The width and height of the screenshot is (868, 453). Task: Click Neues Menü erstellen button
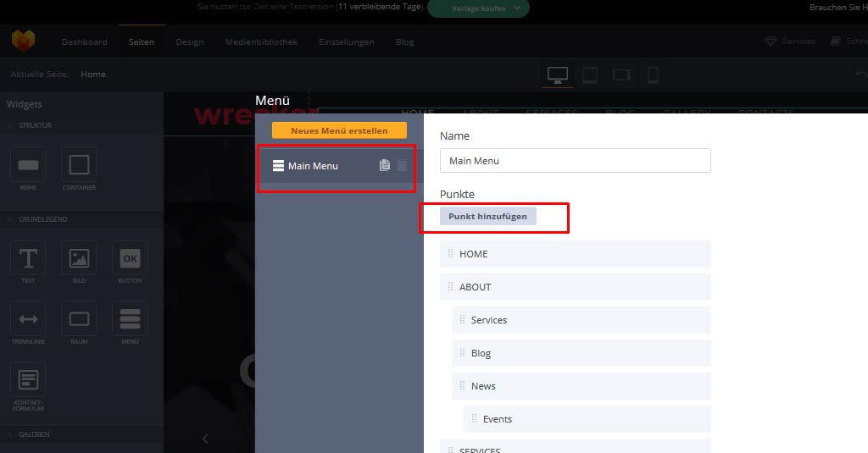339,131
